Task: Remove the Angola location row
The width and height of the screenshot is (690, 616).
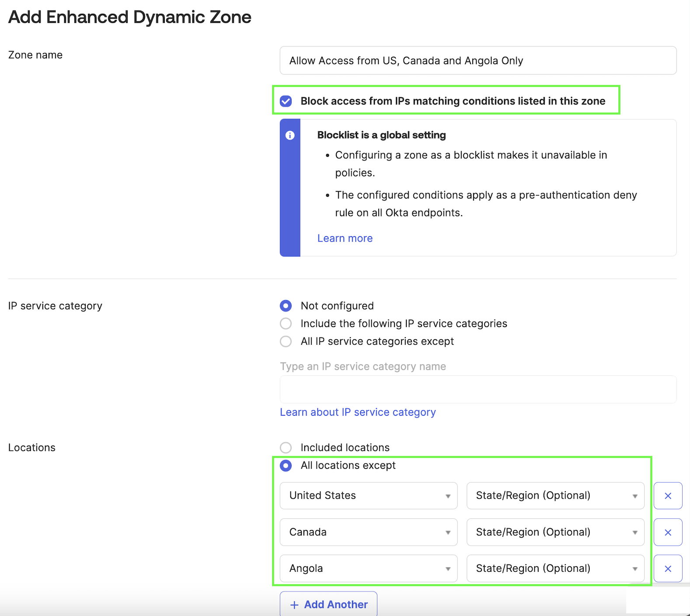Action: pyautogui.click(x=668, y=568)
